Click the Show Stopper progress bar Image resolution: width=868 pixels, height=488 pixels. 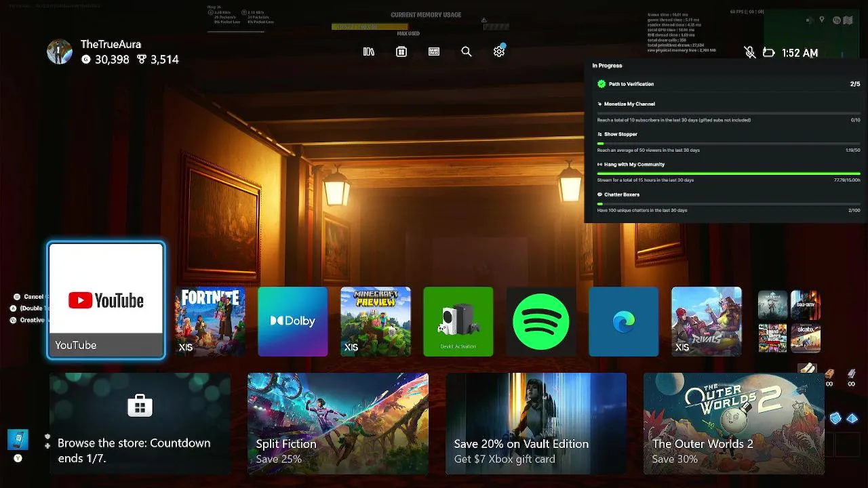click(729, 144)
